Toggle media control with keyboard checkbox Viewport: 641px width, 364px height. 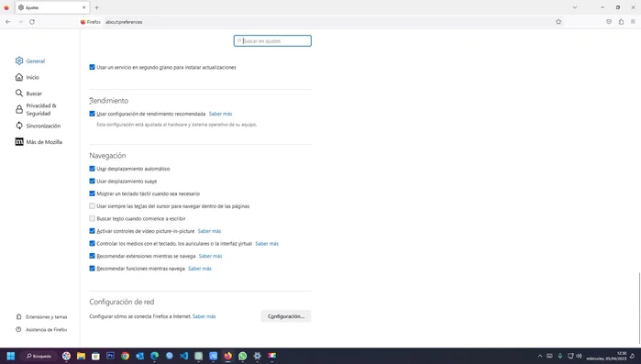click(x=92, y=243)
